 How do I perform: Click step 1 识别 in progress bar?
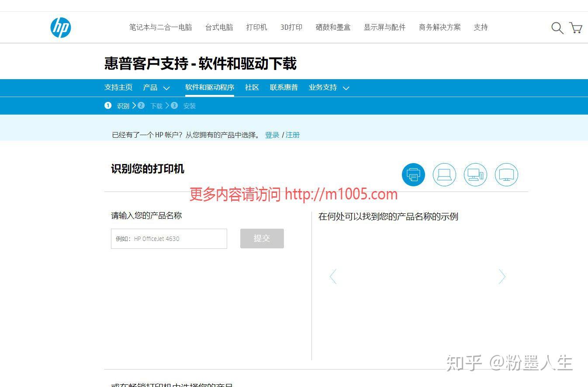(x=117, y=106)
